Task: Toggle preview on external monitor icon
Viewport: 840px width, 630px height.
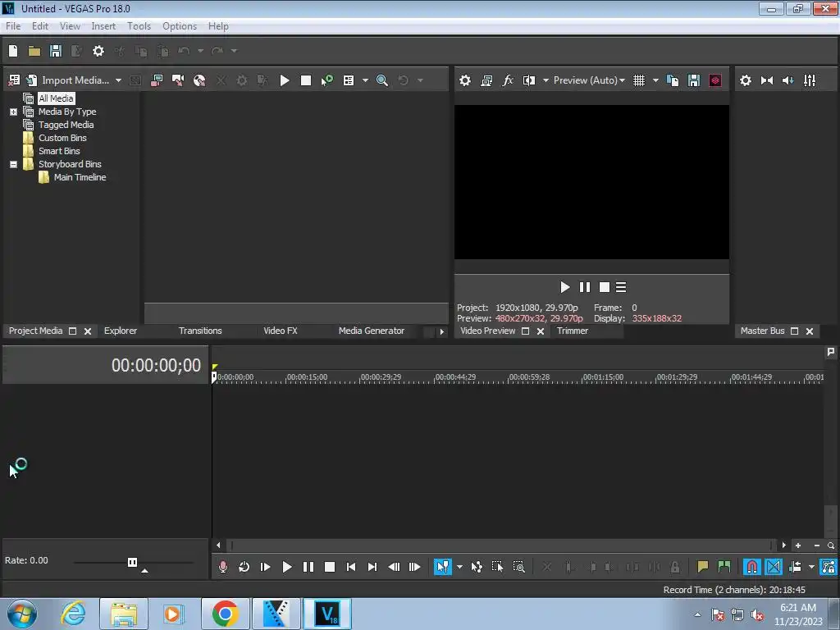Action: click(x=486, y=80)
